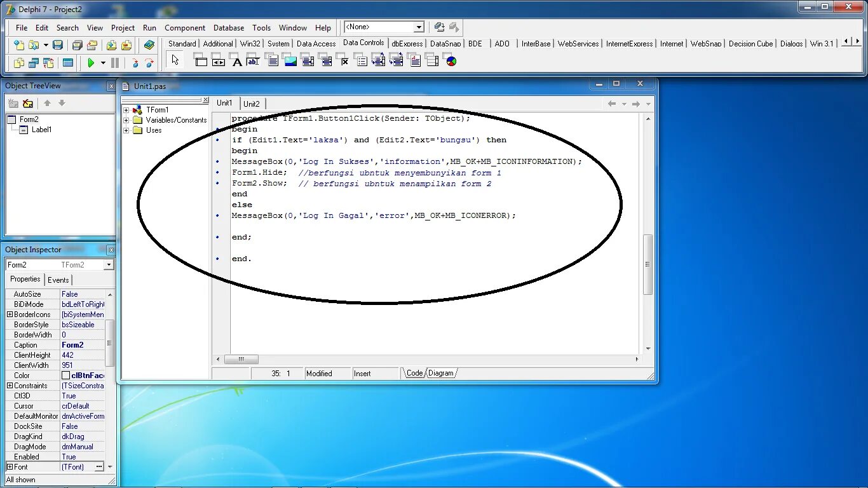
Task: Select Label1 in Object TreeView
Action: click(x=41, y=130)
